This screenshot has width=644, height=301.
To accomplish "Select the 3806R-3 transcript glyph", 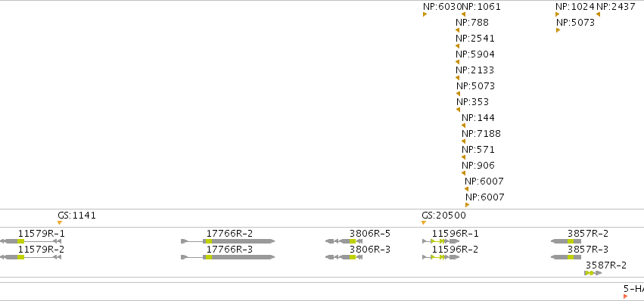I will 344,257.
